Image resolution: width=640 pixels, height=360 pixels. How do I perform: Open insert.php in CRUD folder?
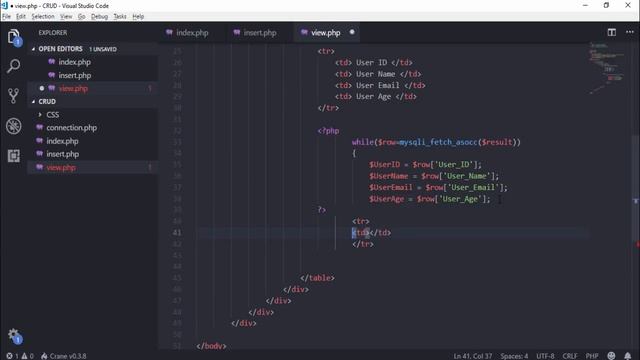coord(62,154)
